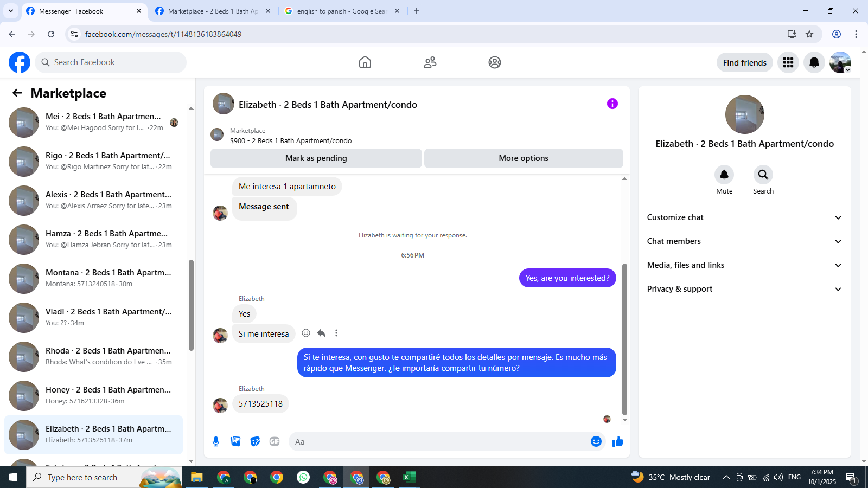This screenshot has width=868, height=488.
Task: Close the Google Search browser tab
Action: 397,11
